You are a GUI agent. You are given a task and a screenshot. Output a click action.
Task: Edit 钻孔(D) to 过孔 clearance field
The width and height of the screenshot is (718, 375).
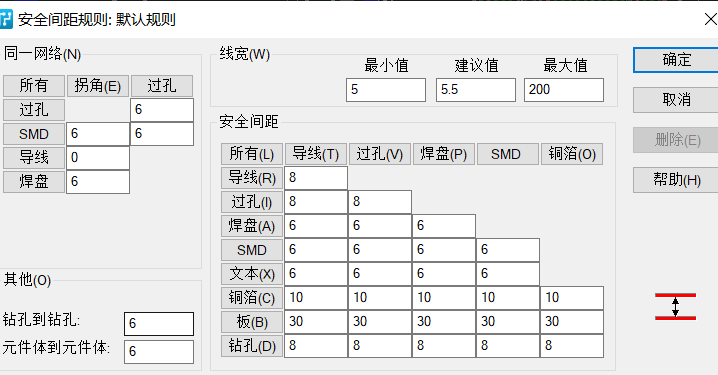(x=380, y=346)
